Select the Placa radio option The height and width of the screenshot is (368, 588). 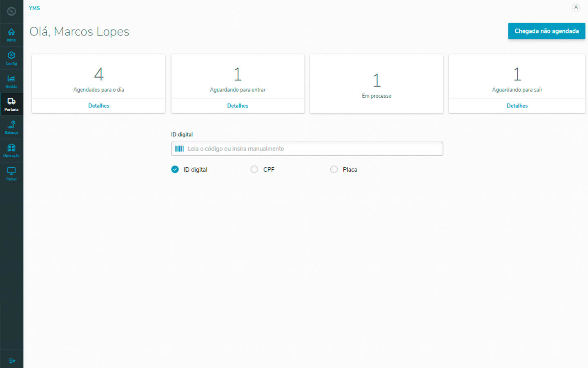(x=334, y=169)
